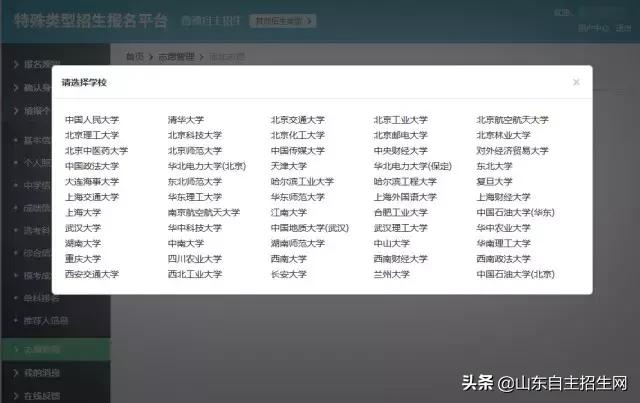Screen dimensions: 640x403
Task: Select 中国政法大学
Action: pos(92,166)
